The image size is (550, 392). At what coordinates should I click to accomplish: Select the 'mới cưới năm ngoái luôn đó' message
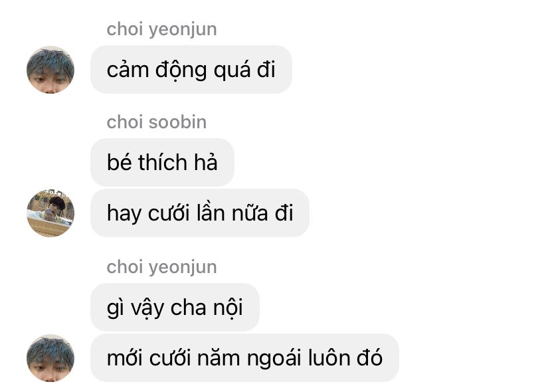coord(244,358)
